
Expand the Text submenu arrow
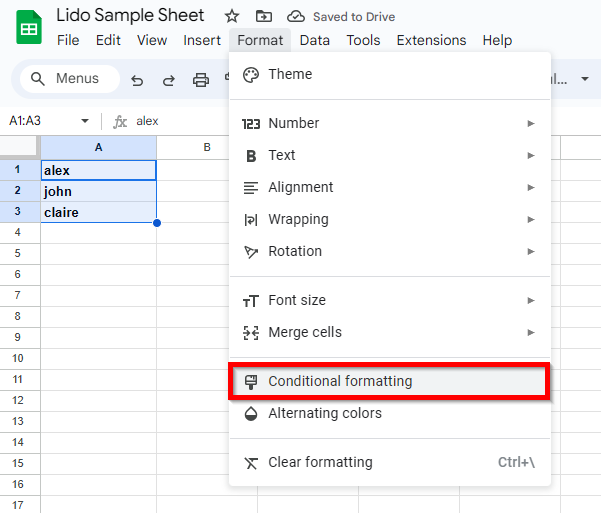tap(530, 155)
